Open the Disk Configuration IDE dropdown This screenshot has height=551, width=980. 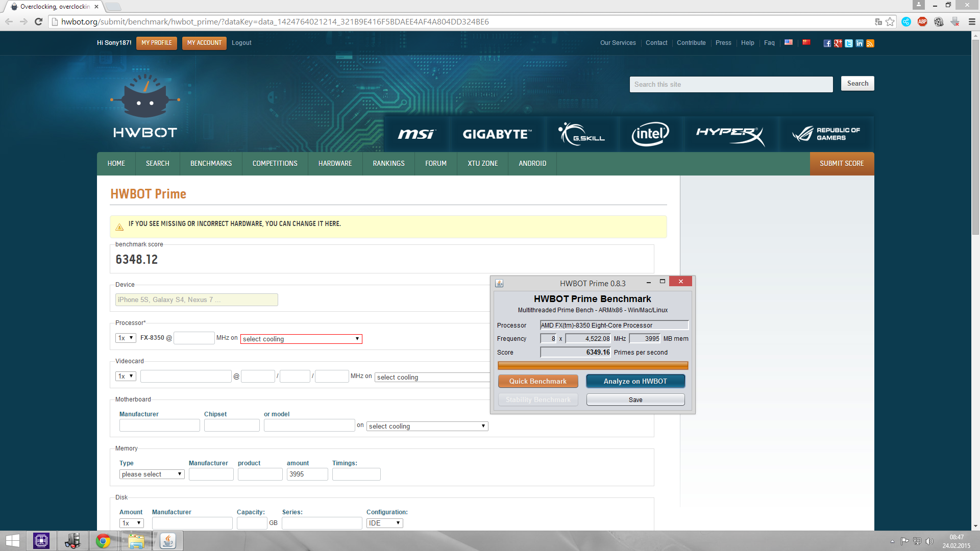coord(385,523)
